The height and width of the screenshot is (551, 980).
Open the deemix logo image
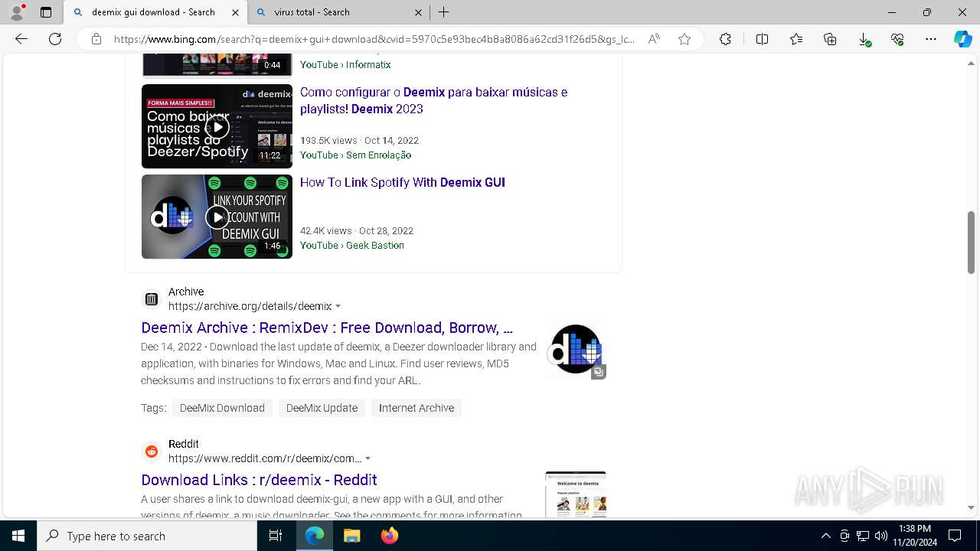click(576, 350)
